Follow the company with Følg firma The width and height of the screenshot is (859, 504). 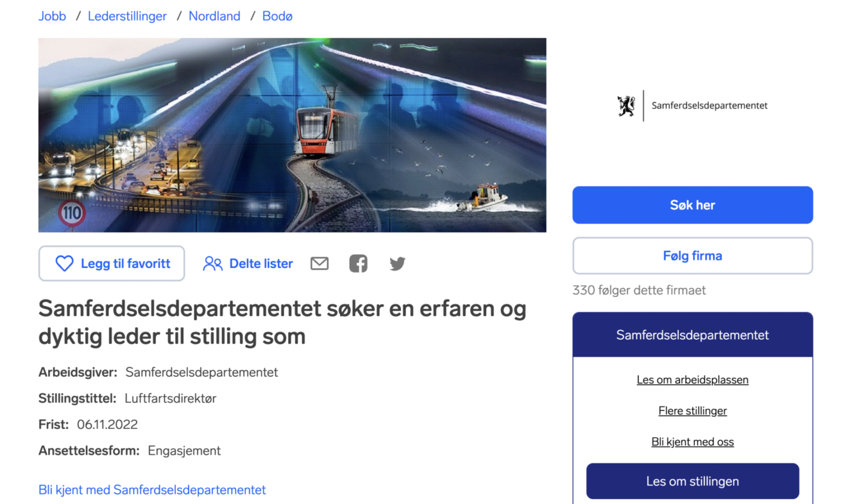tap(693, 256)
